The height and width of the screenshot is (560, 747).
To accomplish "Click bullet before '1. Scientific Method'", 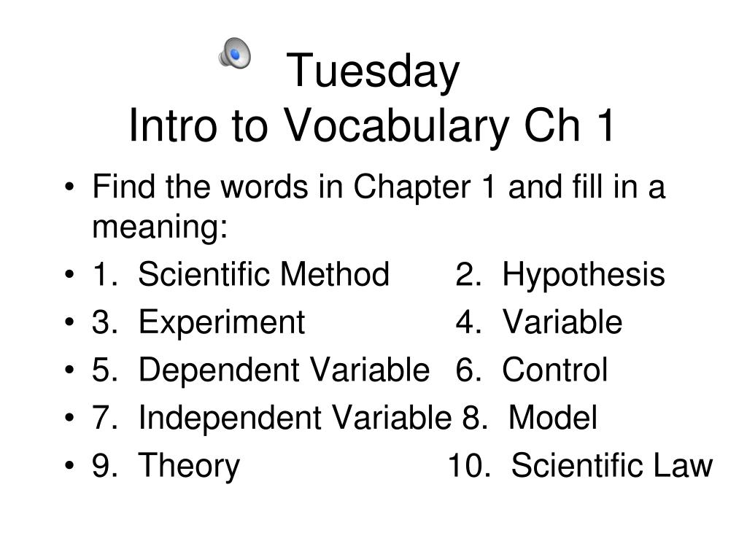I will pyautogui.click(x=69, y=275).
